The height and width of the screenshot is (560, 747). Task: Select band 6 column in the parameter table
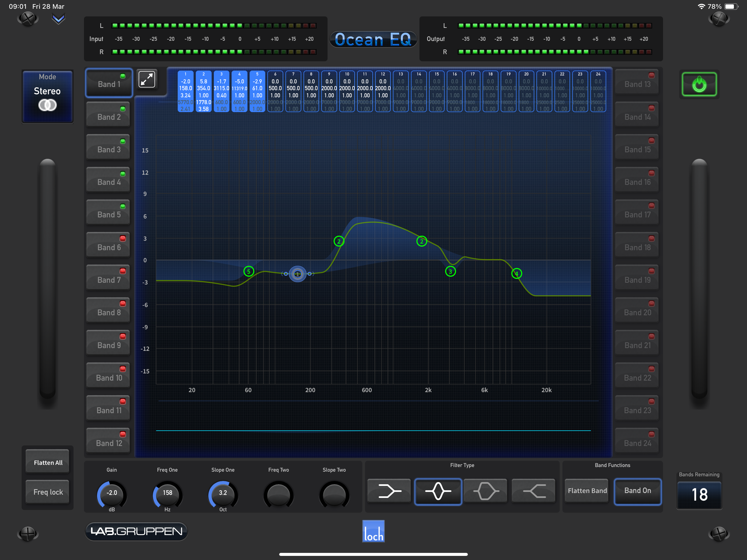(275, 91)
